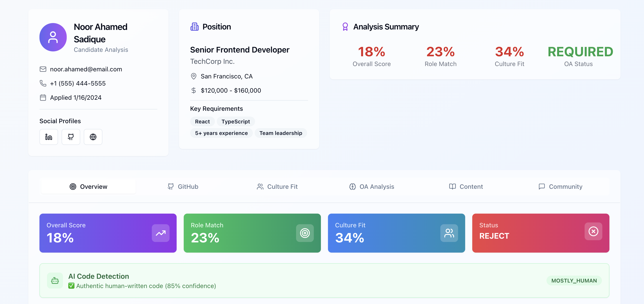
Task: Open the Content tab
Action: (x=466, y=187)
